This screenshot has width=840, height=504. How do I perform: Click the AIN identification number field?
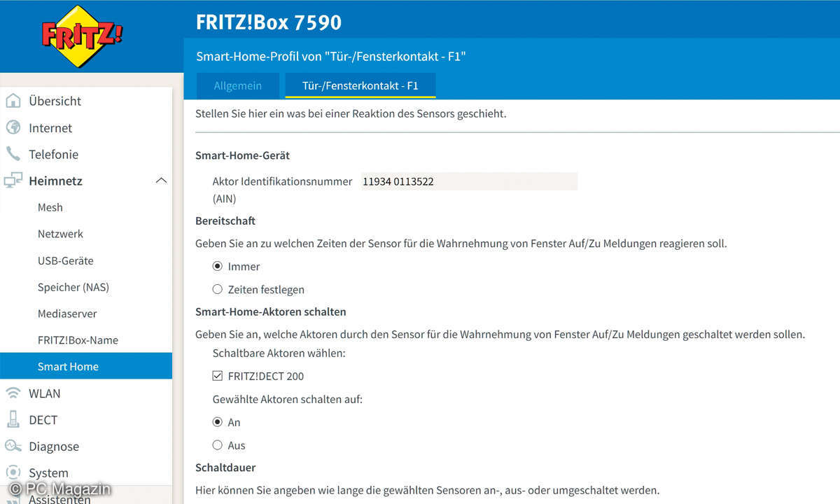click(x=468, y=181)
